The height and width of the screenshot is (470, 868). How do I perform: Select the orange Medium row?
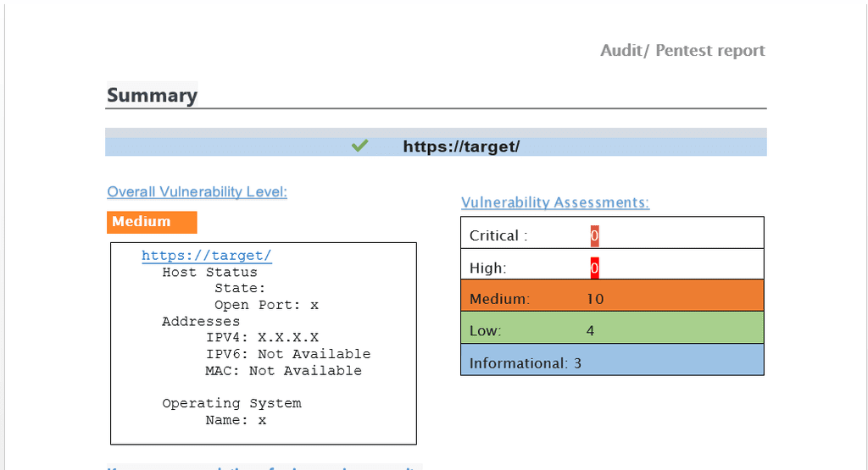click(612, 298)
